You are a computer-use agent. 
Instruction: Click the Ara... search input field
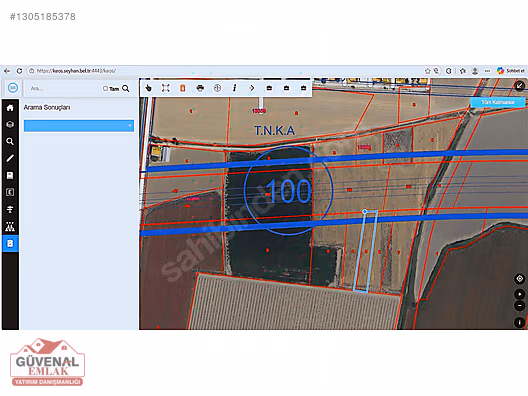64,88
